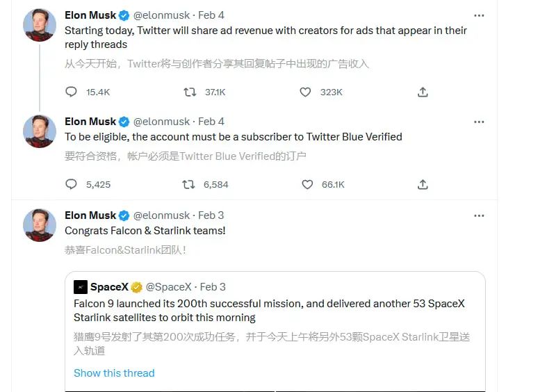
Task: Open replies on the ad revenue tweet
Action: (x=71, y=92)
